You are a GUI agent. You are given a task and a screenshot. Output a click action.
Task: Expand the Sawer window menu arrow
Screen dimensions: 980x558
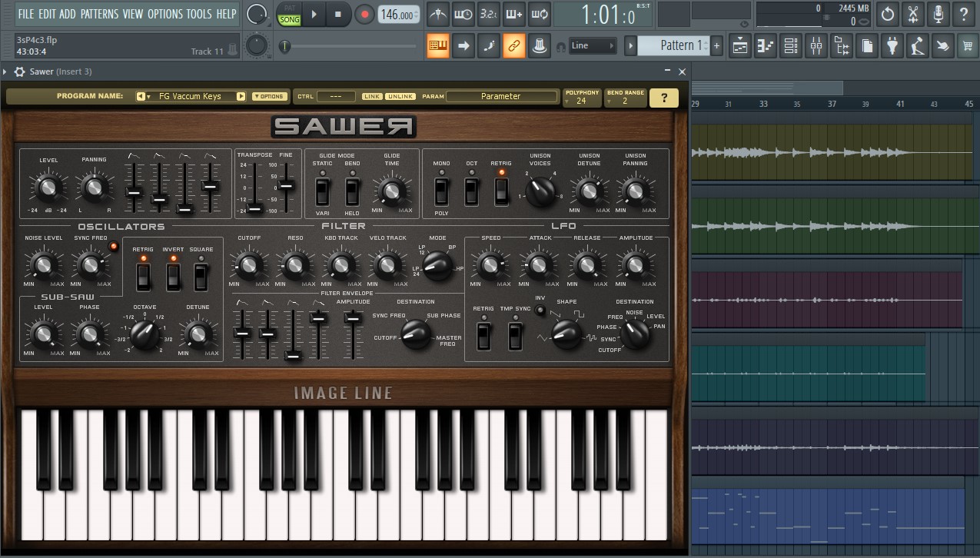tap(5, 71)
